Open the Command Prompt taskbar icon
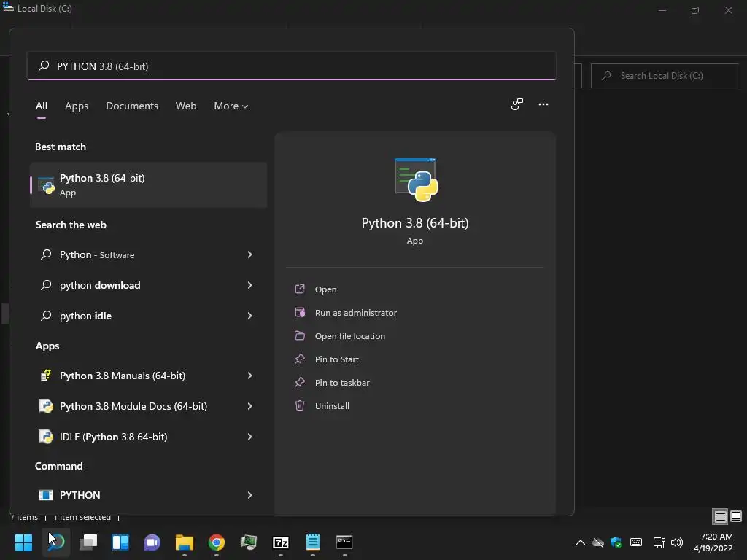The image size is (747, 560). (344, 542)
